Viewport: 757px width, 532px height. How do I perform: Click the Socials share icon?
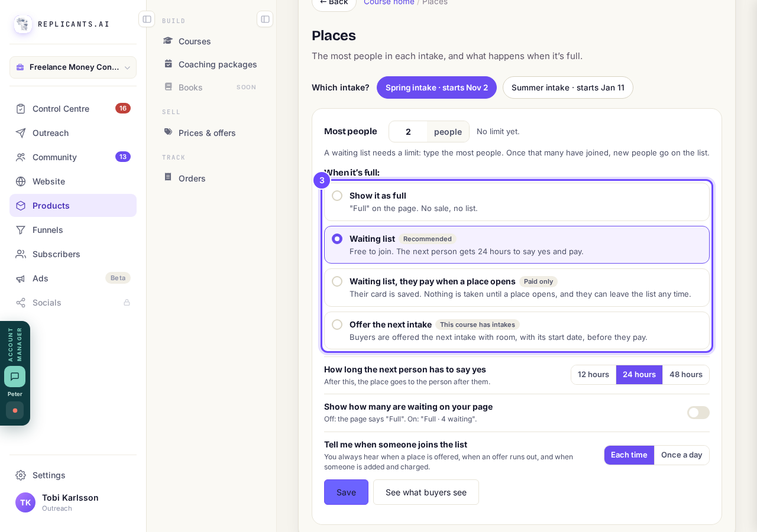[x=21, y=303]
